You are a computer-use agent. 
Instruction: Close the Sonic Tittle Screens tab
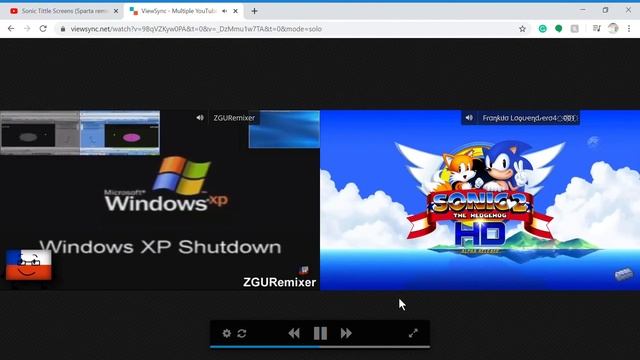pyautogui.click(x=116, y=11)
